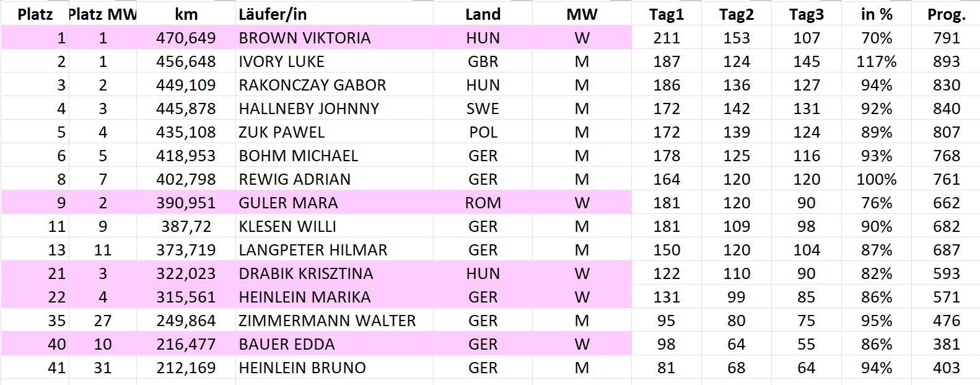
Task: Click the SWE country cell
Action: coord(483,108)
